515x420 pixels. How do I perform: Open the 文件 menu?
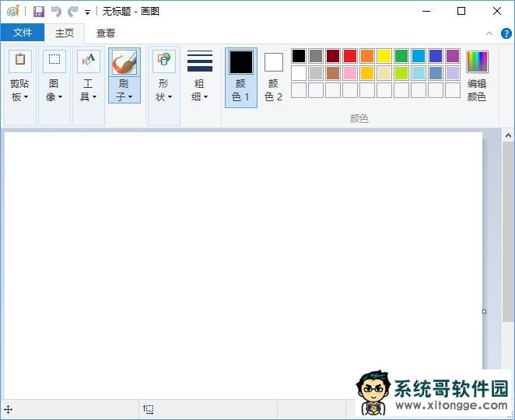pyautogui.click(x=23, y=33)
